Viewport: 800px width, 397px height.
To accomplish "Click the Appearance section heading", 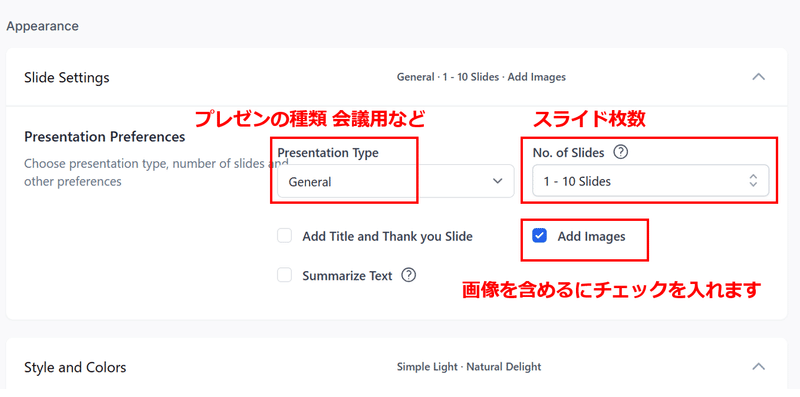I will [42, 26].
